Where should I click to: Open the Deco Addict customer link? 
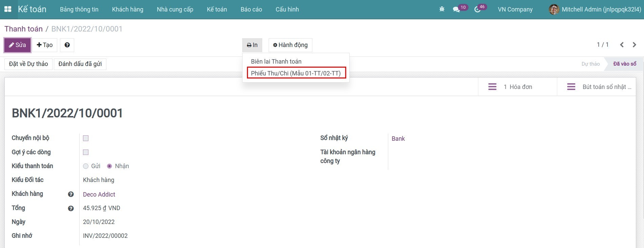pyautogui.click(x=99, y=194)
